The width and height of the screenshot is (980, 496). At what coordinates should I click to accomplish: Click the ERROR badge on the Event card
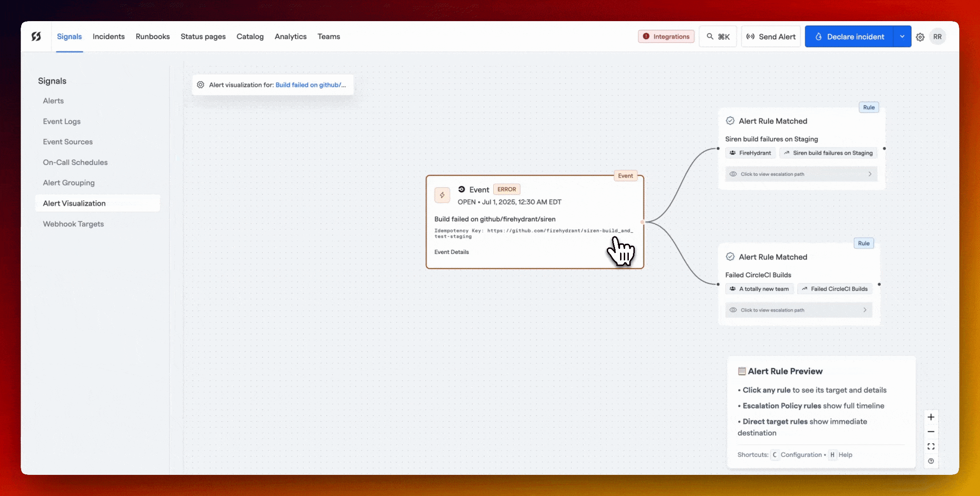[507, 189]
